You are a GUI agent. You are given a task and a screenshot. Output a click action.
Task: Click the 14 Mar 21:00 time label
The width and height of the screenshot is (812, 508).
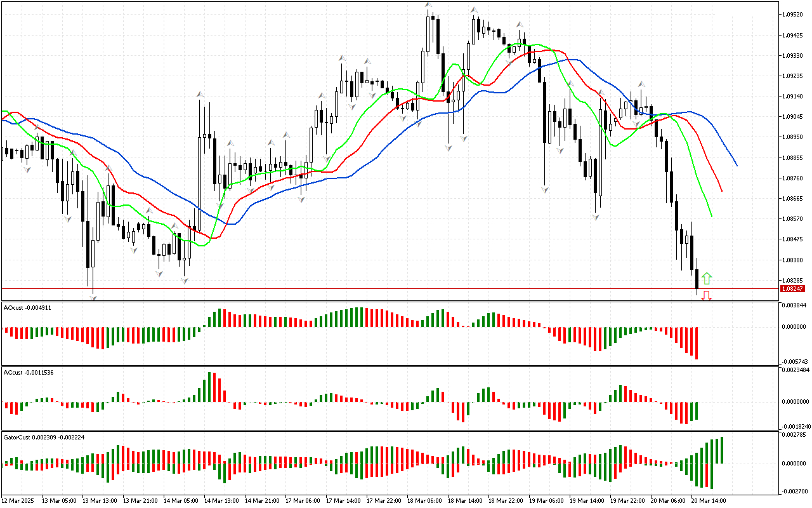(262, 501)
